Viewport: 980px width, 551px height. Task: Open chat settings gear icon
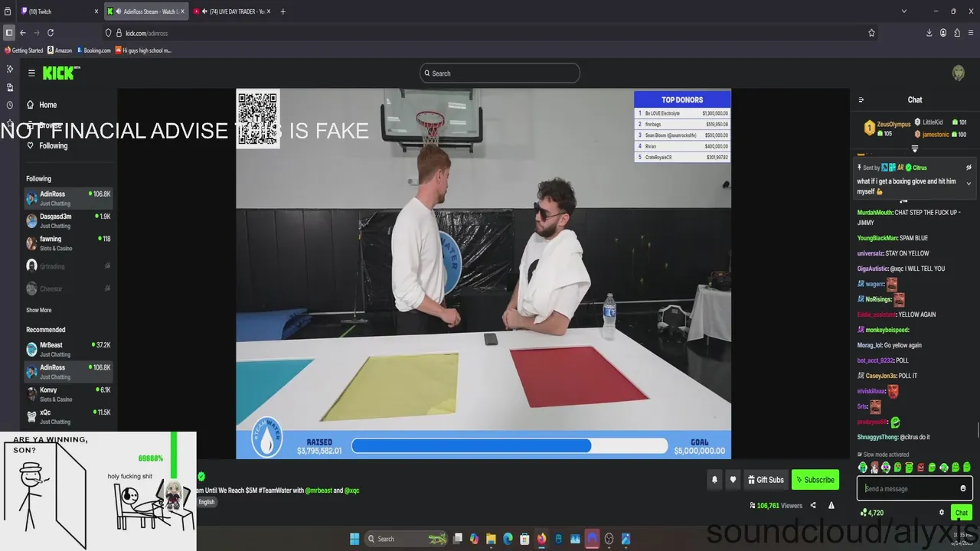click(x=942, y=513)
